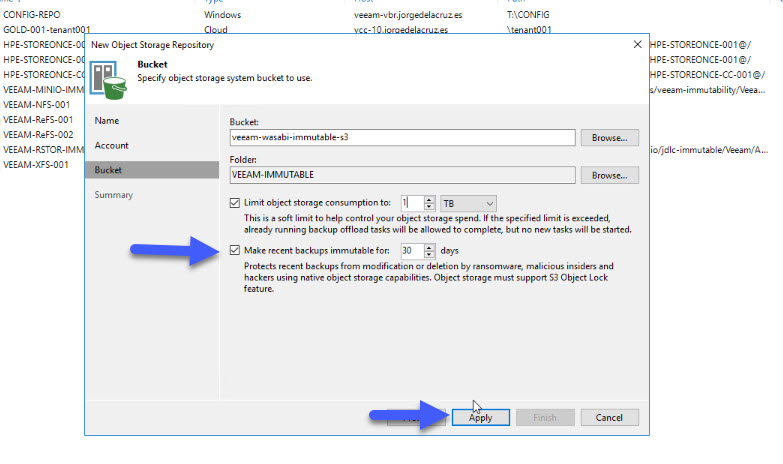
Task: Select the Name wizard step
Action: click(x=107, y=120)
